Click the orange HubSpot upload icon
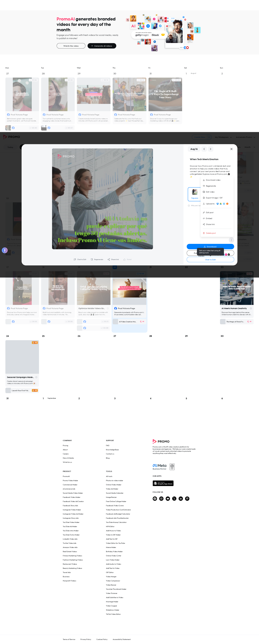Viewport: 259px width, 644px height. tap(227, 204)
